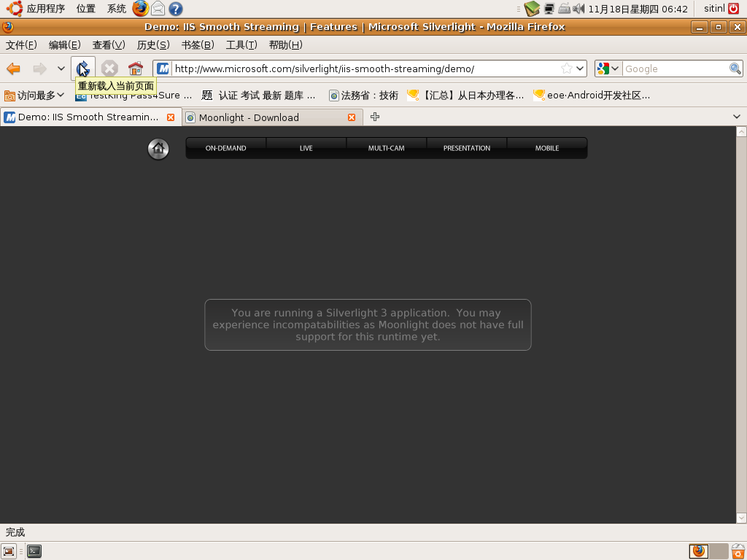This screenshot has width=747, height=560.
Task: Switch to the second workspace in the pager
Action: (719, 551)
